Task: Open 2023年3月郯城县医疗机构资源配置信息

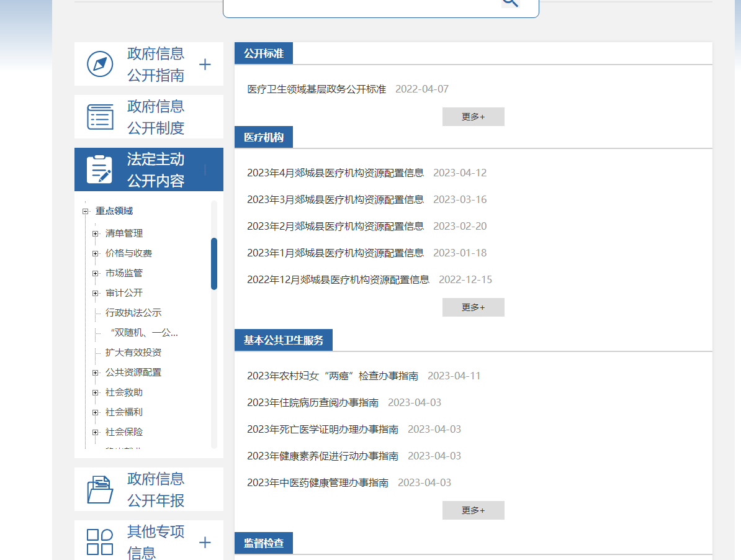Action: tap(336, 199)
